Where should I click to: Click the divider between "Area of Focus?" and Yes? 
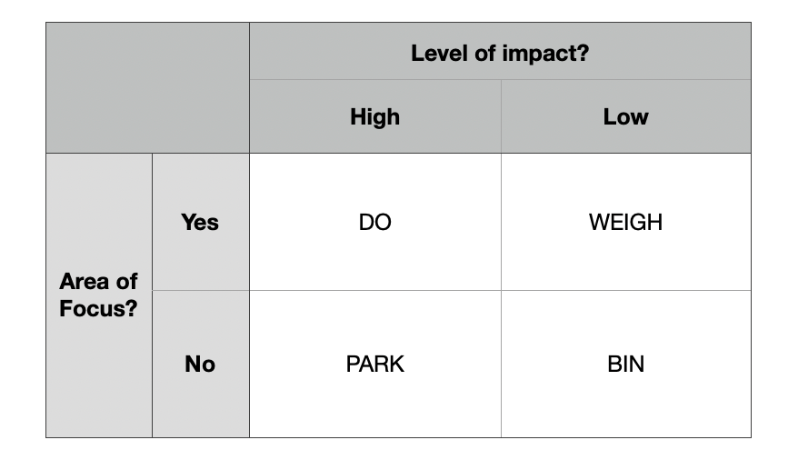click(152, 295)
